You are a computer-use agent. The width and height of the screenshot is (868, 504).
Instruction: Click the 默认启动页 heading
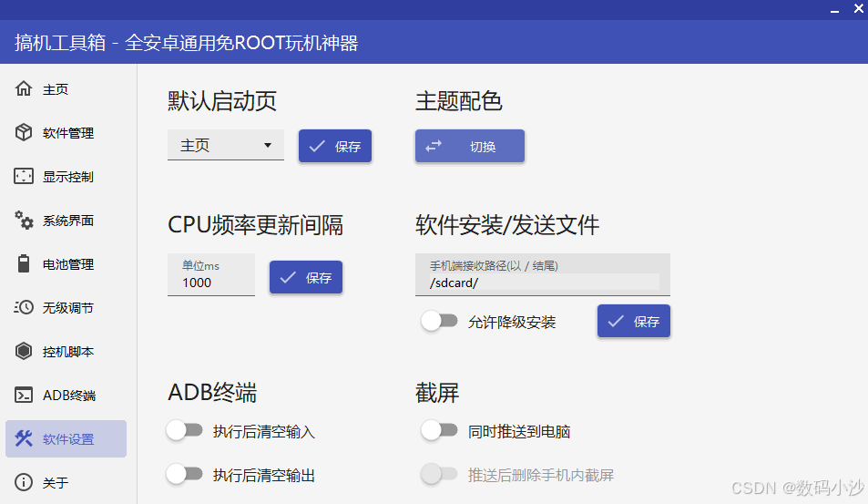coord(222,101)
